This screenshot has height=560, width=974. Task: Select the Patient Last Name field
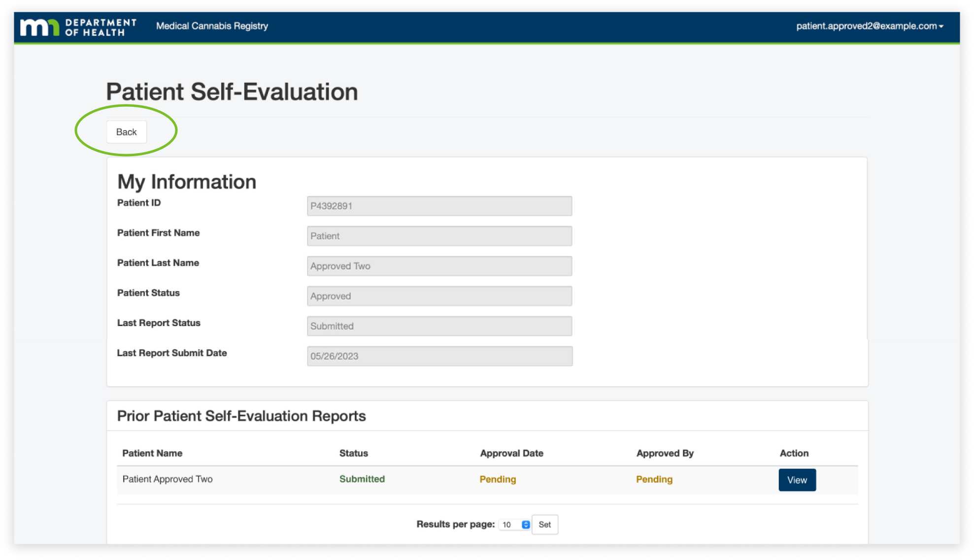pos(439,266)
